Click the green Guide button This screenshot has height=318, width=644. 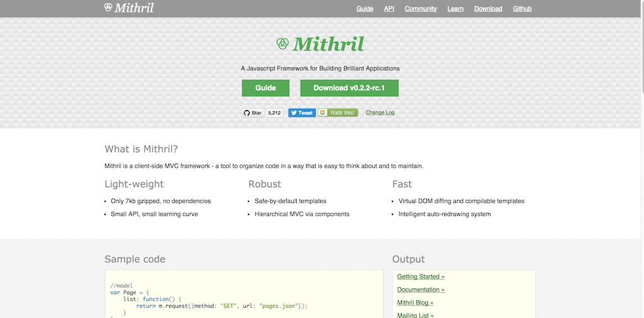[266, 88]
